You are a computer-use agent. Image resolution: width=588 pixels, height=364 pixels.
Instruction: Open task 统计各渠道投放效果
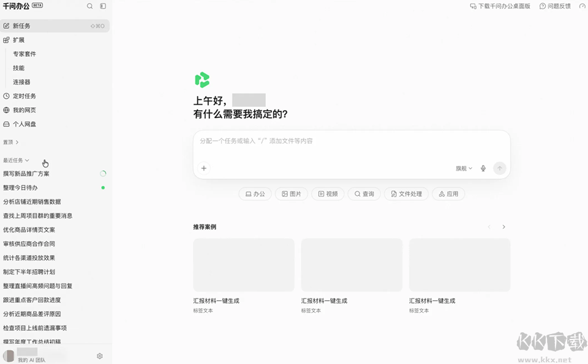pyautogui.click(x=29, y=258)
